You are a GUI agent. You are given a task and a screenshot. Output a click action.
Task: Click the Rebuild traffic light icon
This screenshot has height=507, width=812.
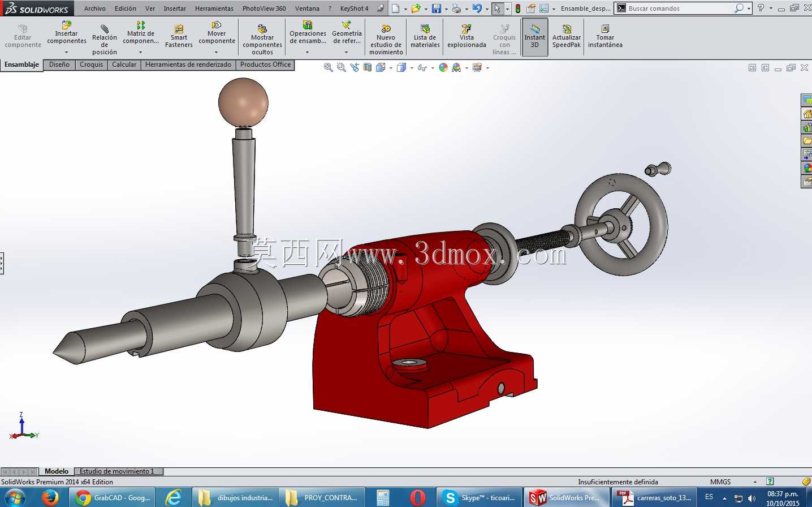point(517,8)
